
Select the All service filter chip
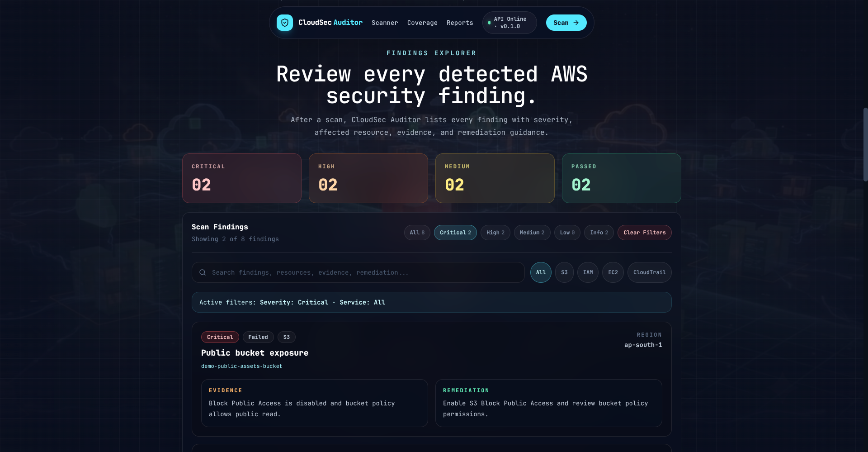(x=541, y=272)
